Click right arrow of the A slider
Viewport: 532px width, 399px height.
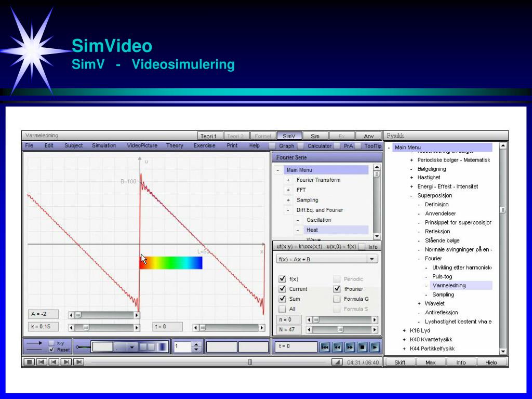[x=137, y=315]
